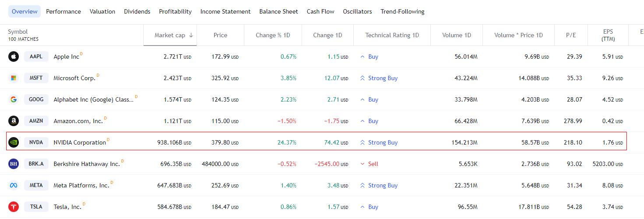The image size is (644, 219).
Task: Sort by Volume * Price 1D header
Action: coord(518,35)
